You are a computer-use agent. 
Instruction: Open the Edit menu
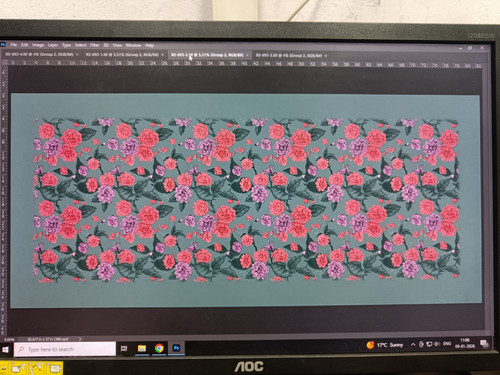click(x=24, y=44)
